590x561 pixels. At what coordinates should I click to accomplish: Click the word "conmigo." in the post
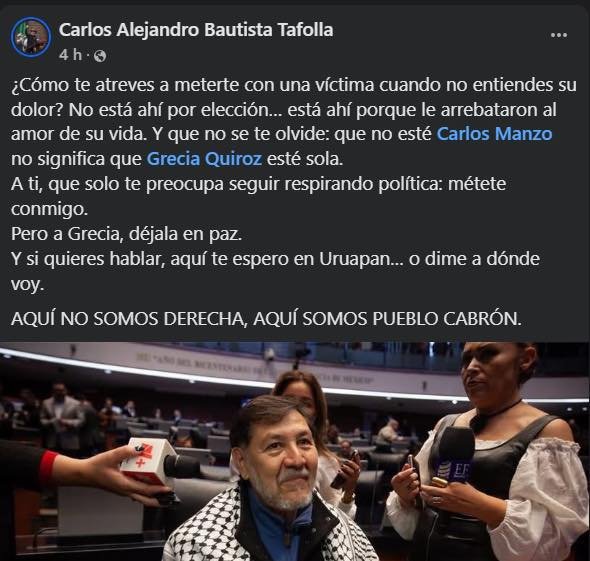pos(49,209)
